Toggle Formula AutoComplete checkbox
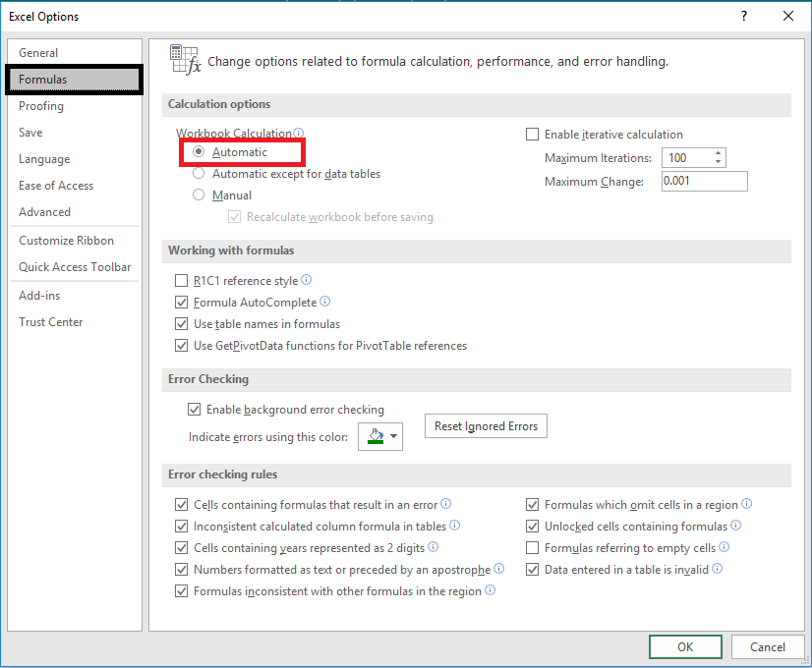This screenshot has height=668, width=812. 181,303
